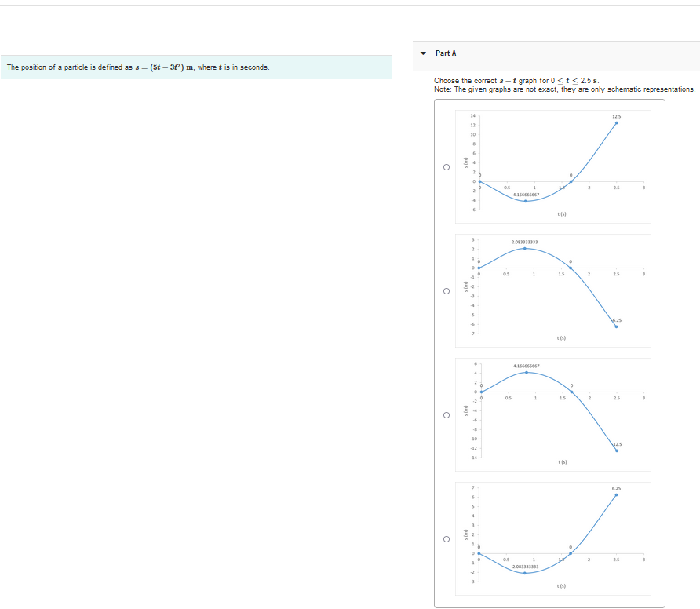
Task: Click the peak labeled 2.083333333 on the second graph
Action: point(524,250)
